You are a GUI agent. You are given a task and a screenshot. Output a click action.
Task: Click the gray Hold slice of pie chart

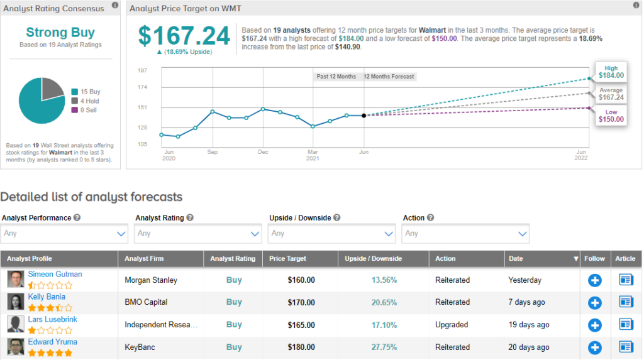tap(52, 88)
